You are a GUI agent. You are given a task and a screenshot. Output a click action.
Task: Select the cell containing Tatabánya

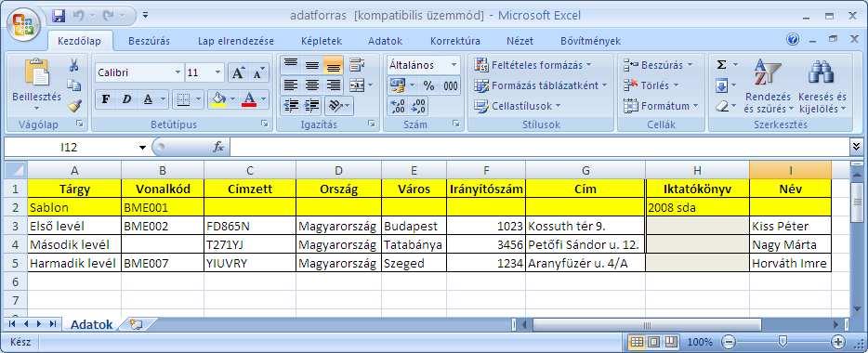click(414, 244)
